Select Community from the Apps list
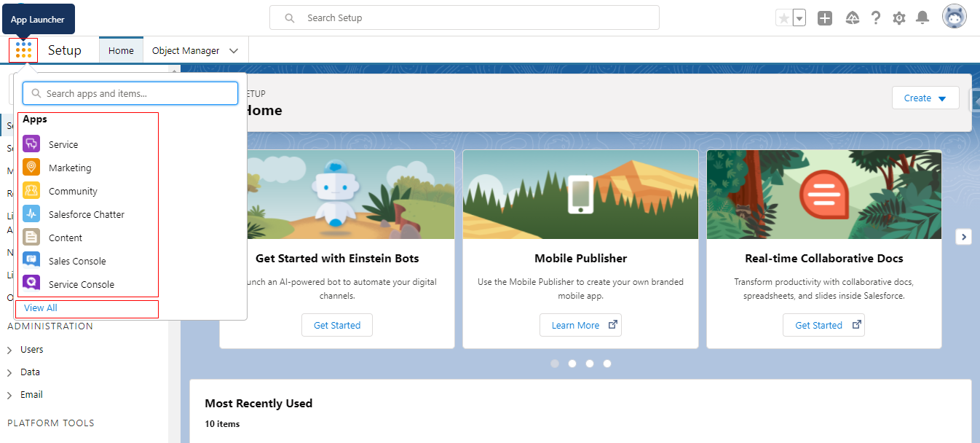The width and height of the screenshot is (980, 443). click(73, 191)
